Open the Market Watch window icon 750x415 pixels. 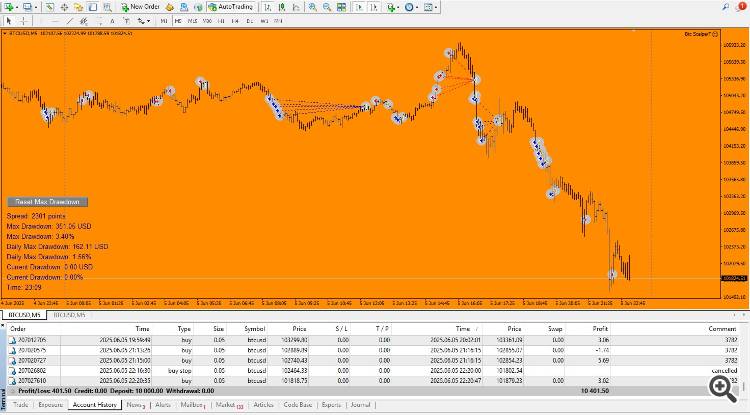click(50, 7)
